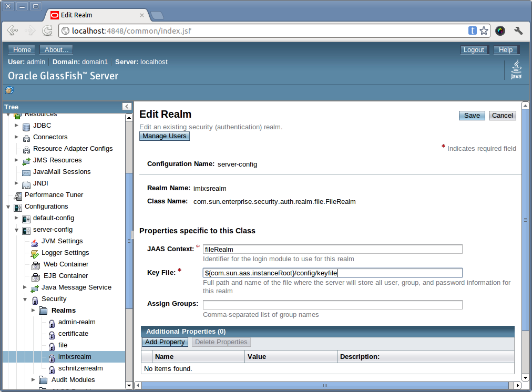
Task: Save the realm changes
Action: click(472, 115)
